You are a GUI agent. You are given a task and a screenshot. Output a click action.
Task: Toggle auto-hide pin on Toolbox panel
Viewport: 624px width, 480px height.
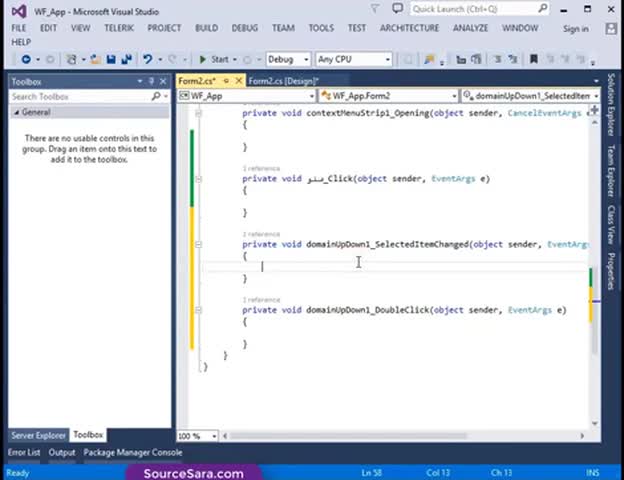152,81
